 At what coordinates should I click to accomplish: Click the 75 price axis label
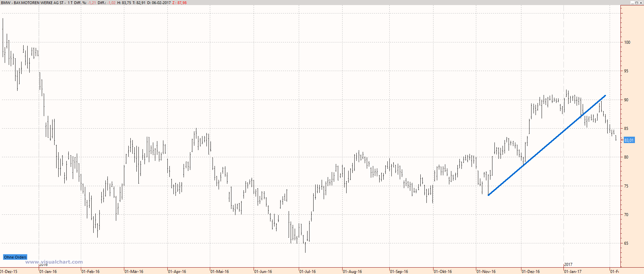pyautogui.click(x=626, y=186)
